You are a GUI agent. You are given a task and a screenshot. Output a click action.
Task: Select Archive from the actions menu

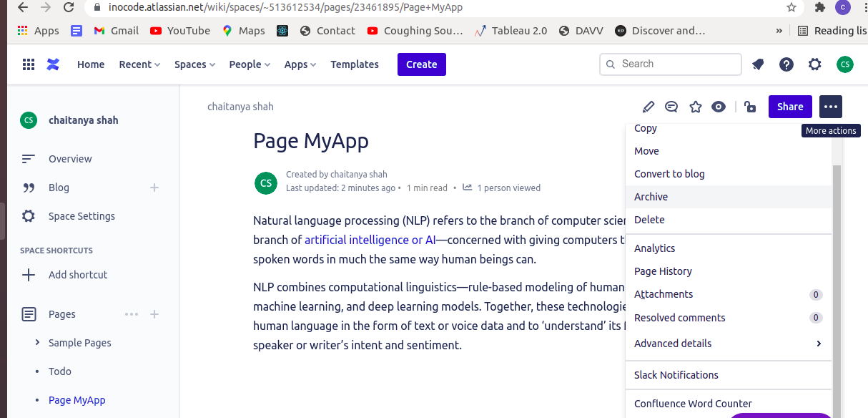729,197
